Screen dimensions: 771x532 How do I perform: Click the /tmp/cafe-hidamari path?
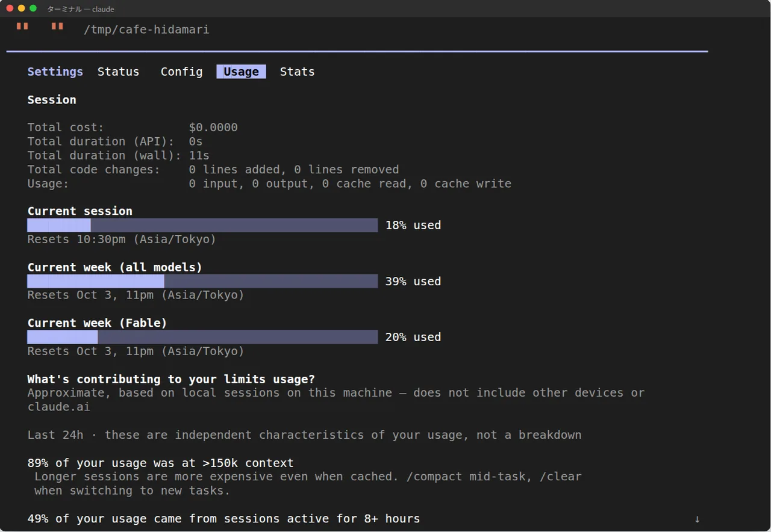[x=146, y=29]
